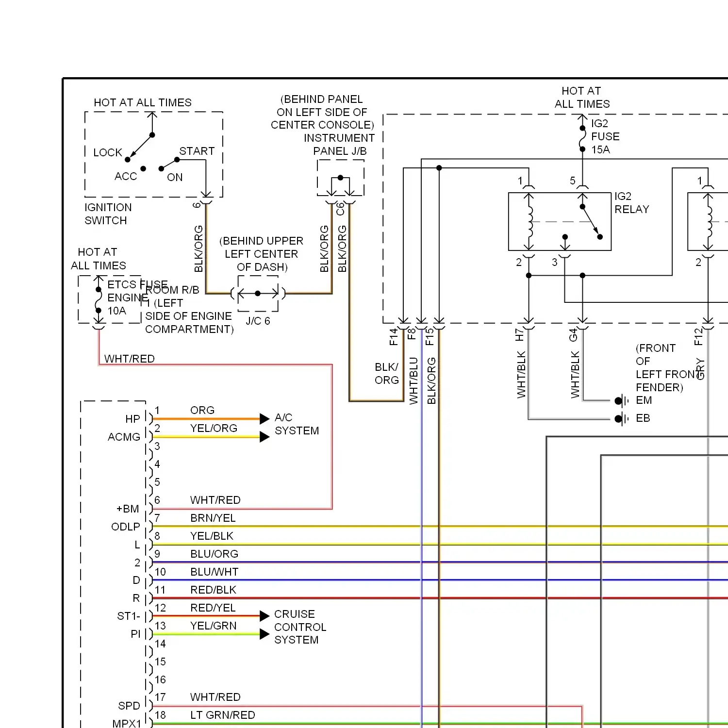Select WHT/RED label at pin 17

[215, 697]
